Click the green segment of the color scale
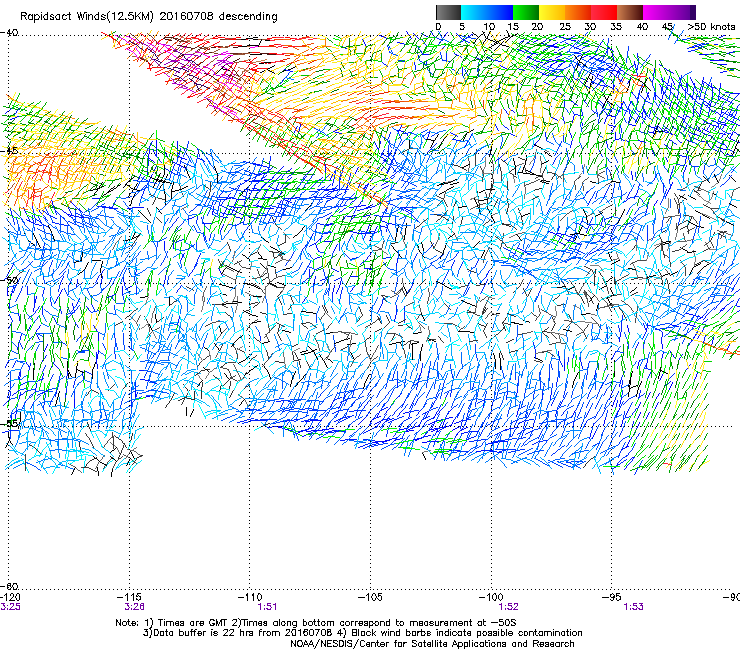 [526, 12]
